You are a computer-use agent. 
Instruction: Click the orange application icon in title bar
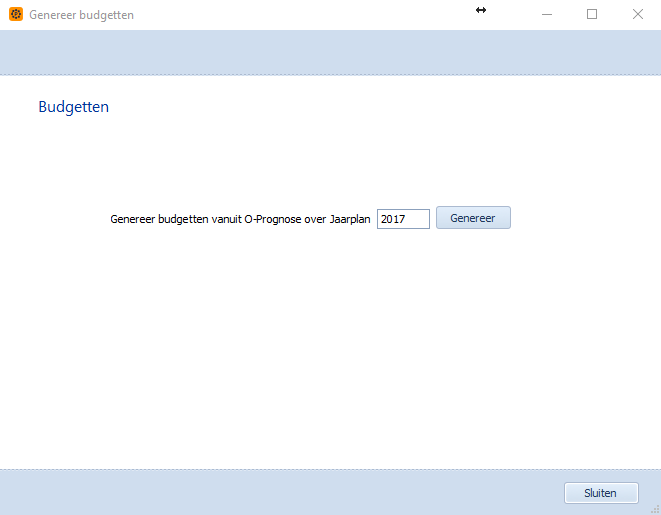coord(16,14)
